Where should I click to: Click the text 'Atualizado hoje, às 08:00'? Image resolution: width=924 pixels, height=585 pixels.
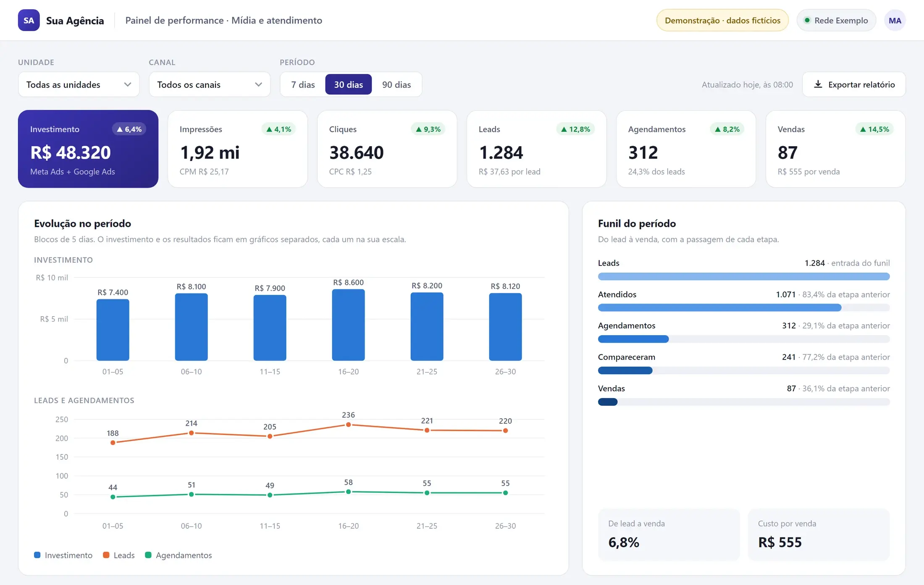747,84
